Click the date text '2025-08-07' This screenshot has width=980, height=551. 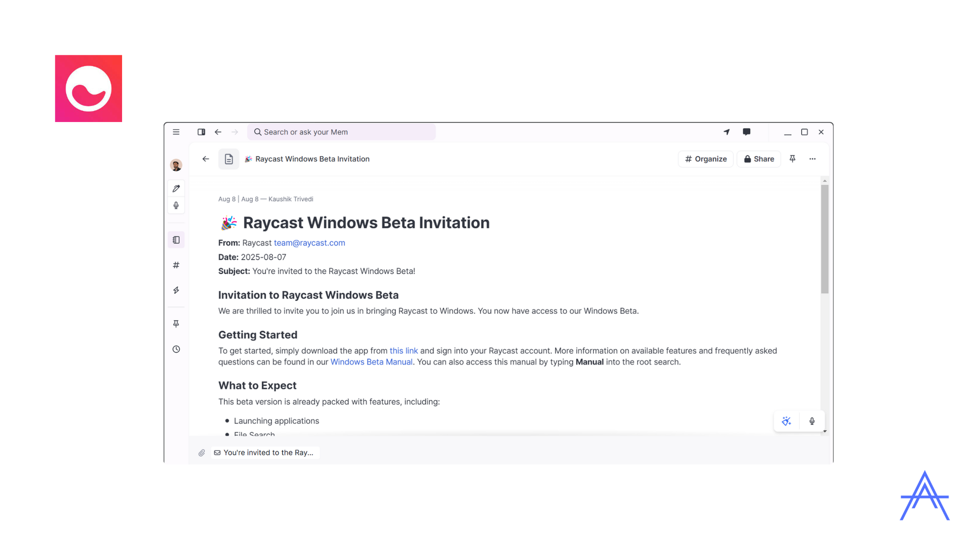click(264, 257)
